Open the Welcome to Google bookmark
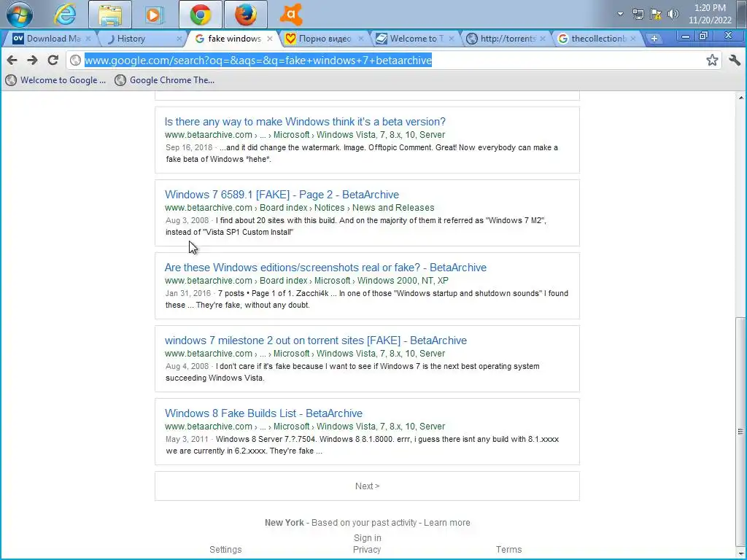 55,80
